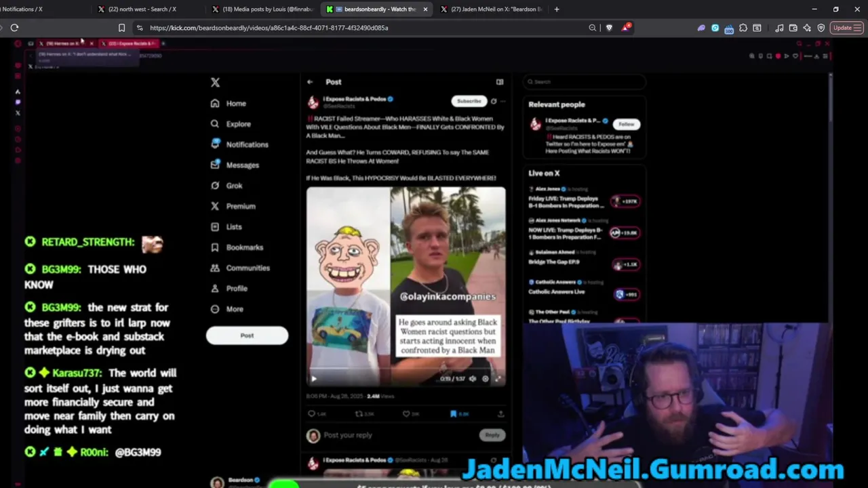Click the kick.com URL address bar
This screenshot has width=868, height=488.
coord(269,28)
